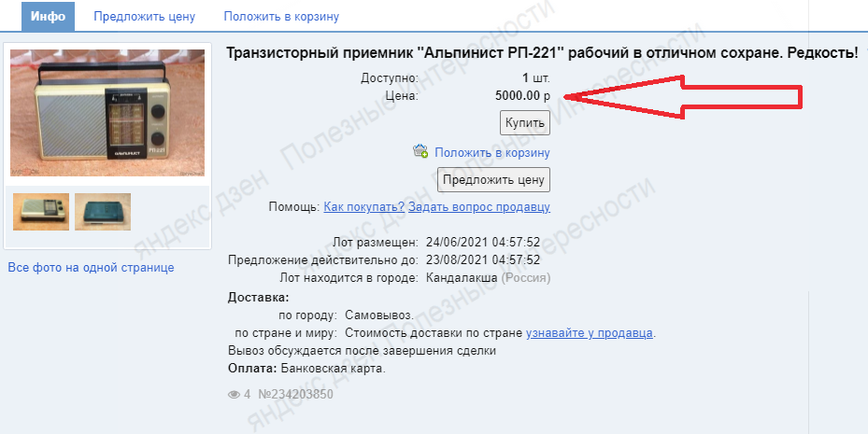Click the eye views counter icon
This screenshot has height=434, width=868.
tap(235, 395)
